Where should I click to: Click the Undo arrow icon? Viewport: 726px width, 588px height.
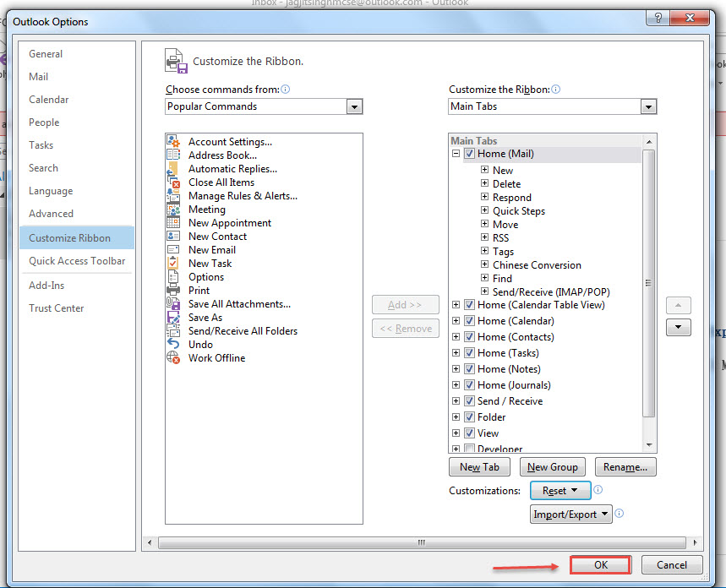[173, 344]
